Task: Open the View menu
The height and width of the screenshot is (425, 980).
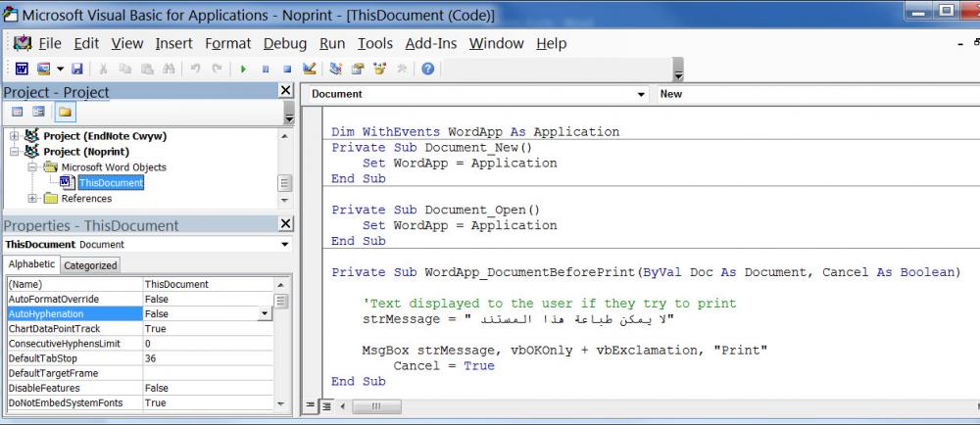Action: [x=126, y=43]
